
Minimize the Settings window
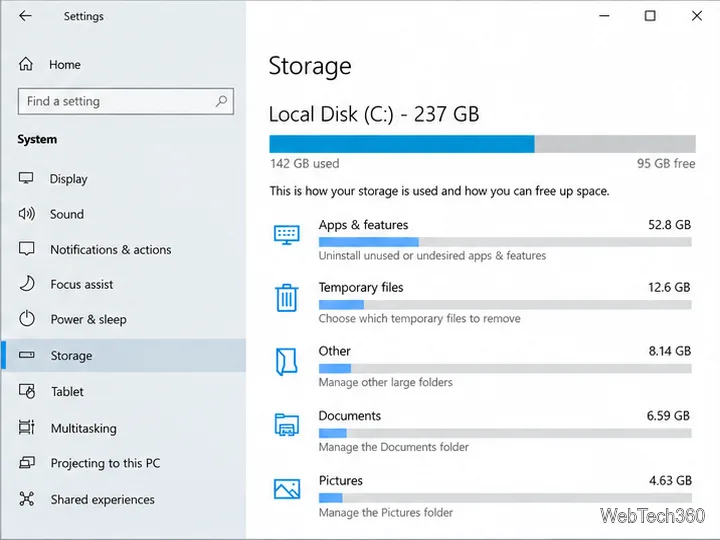(604, 16)
